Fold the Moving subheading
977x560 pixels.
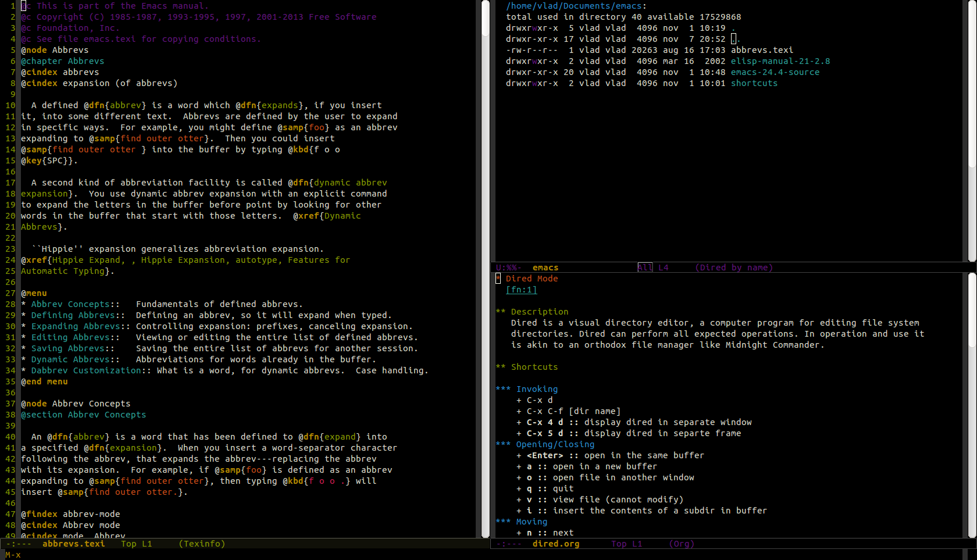(522, 522)
